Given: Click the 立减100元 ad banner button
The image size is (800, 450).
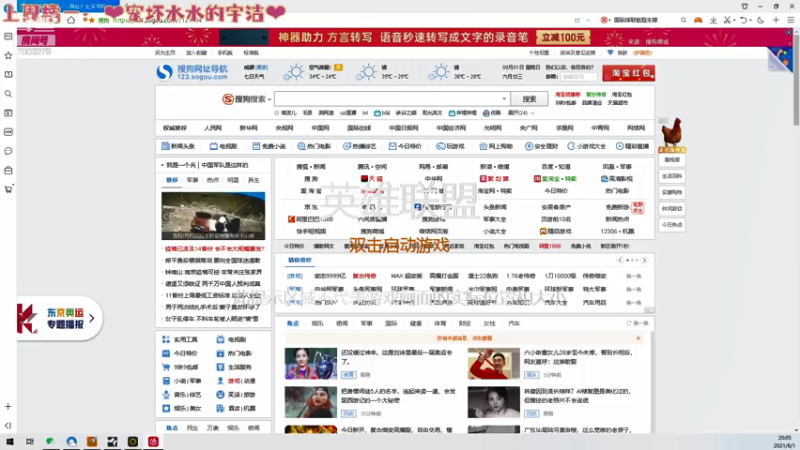Looking at the screenshot, I should [x=563, y=37].
